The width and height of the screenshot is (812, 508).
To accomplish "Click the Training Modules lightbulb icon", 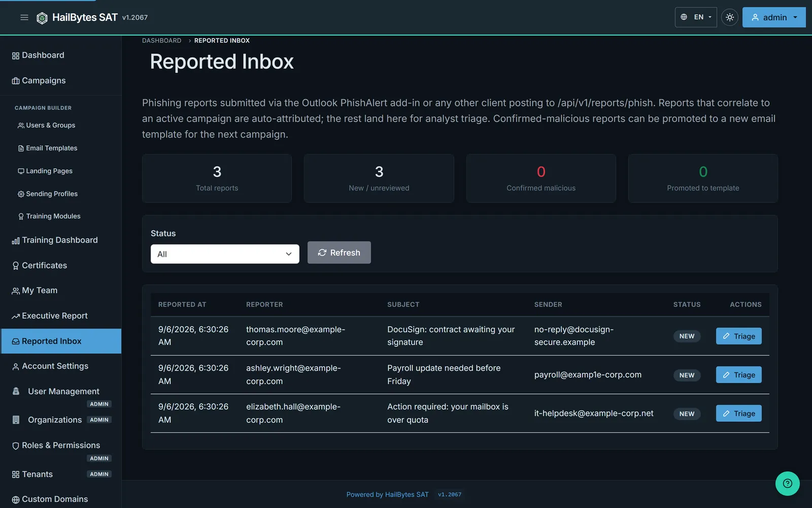I will point(21,216).
